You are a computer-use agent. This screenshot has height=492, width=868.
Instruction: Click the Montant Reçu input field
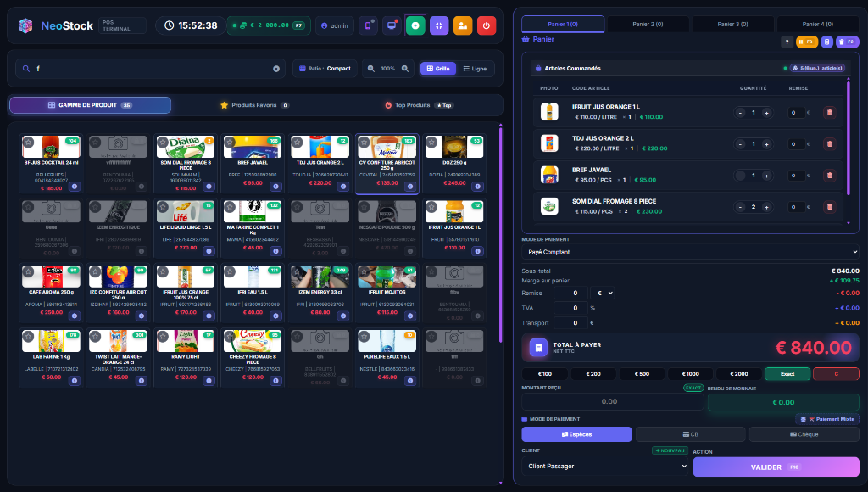pyautogui.click(x=612, y=402)
